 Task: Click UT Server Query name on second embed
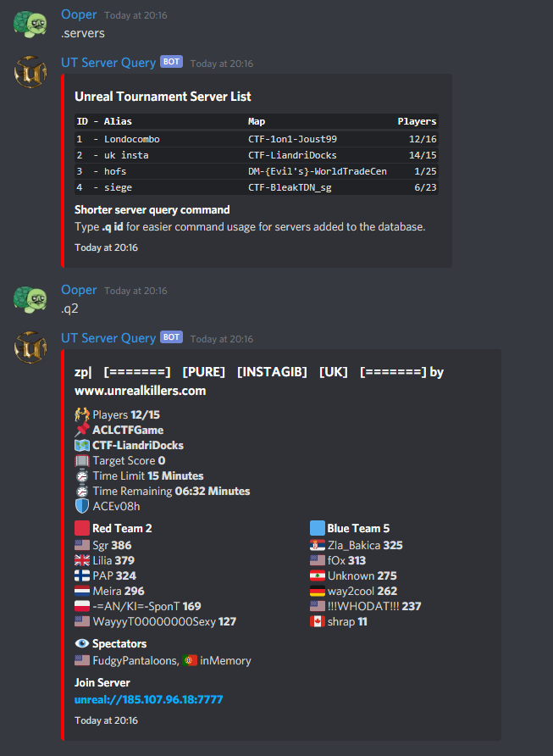click(108, 338)
